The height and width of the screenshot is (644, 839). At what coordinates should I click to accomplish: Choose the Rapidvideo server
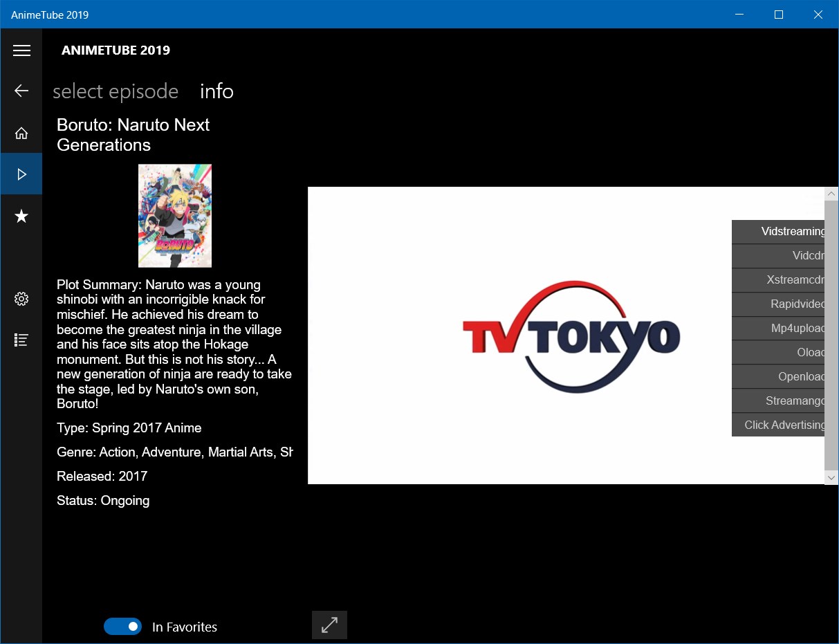pyautogui.click(x=778, y=304)
